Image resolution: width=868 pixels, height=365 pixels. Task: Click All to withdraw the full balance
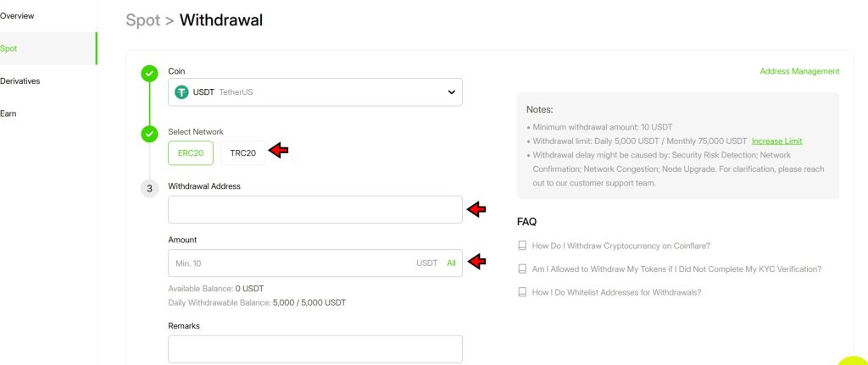(451, 263)
